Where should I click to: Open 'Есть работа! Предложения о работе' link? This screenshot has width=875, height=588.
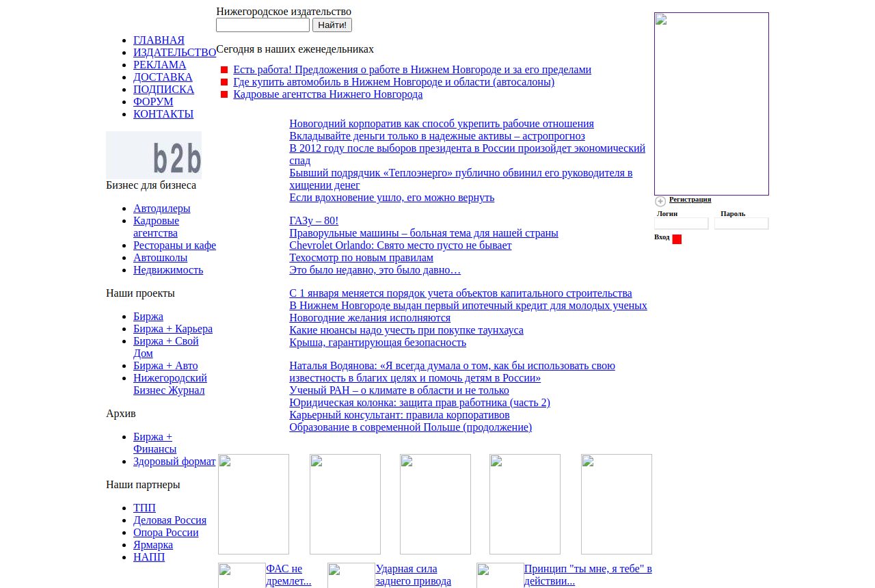click(x=412, y=70)
